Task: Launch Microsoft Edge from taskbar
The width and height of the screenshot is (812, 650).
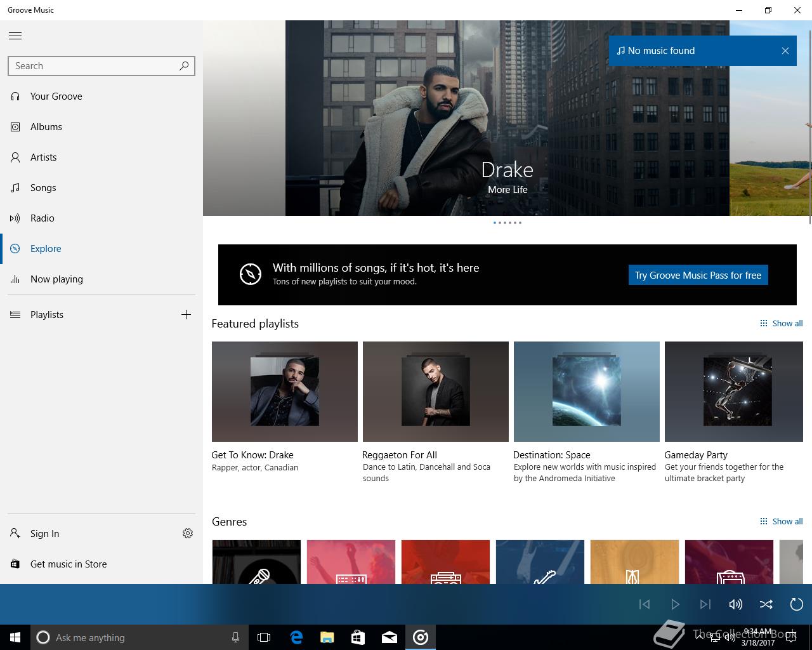Action: tap(296, 637)
